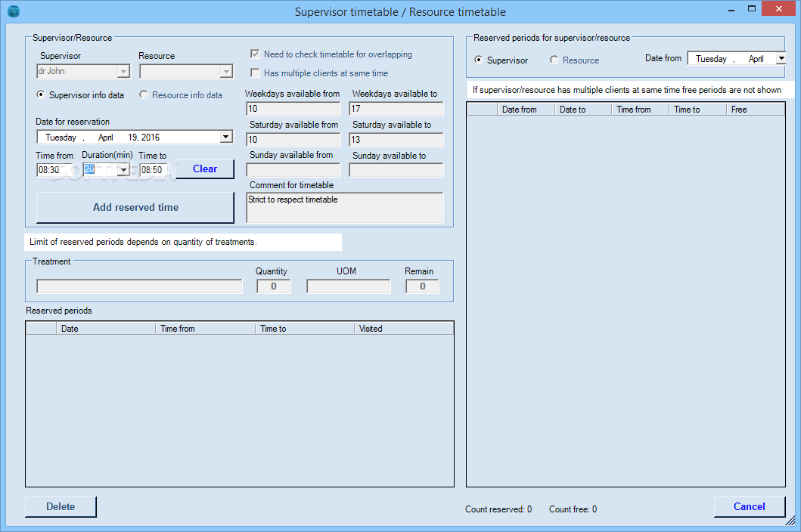
Task: Click the Delete button
Action: pyautogui.click(x=61, y=506)
